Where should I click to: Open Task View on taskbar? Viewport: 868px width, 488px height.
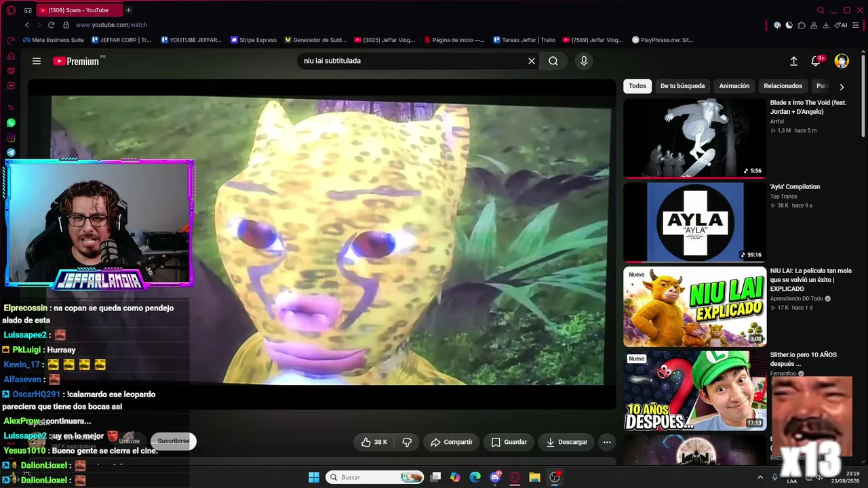[436, 477]
